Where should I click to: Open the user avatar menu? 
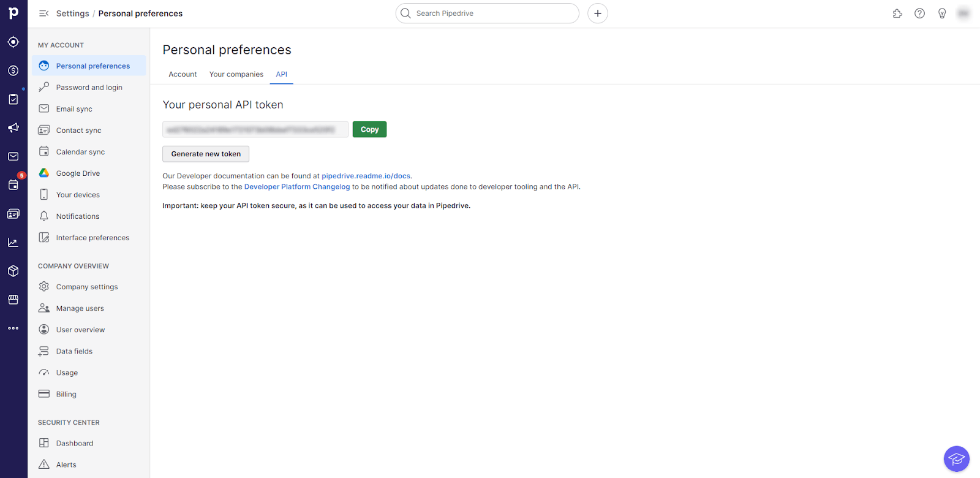[963, 13]
